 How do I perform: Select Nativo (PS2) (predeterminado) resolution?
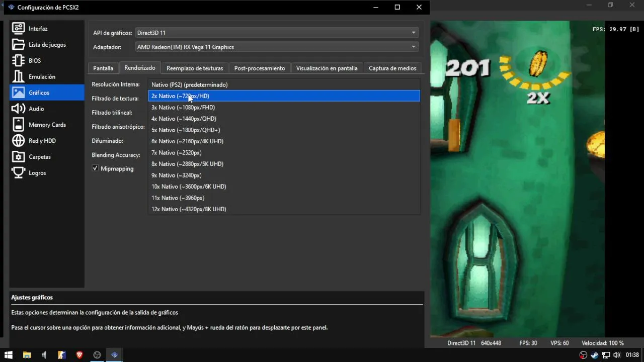(x=284, y=84)
